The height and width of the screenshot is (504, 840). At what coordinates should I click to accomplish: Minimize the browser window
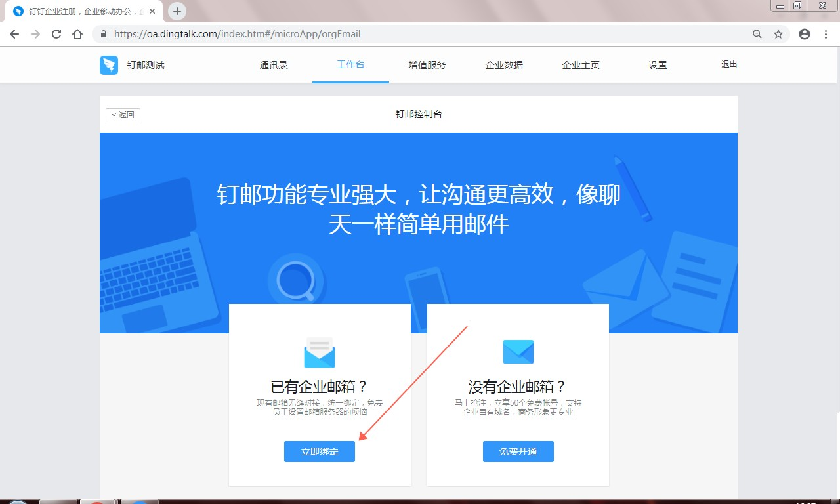780,5
